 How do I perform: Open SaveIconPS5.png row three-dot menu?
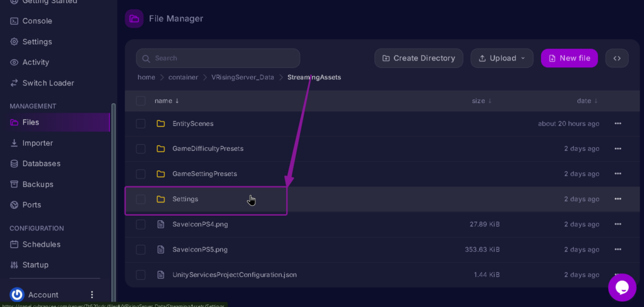pos(618,250)
